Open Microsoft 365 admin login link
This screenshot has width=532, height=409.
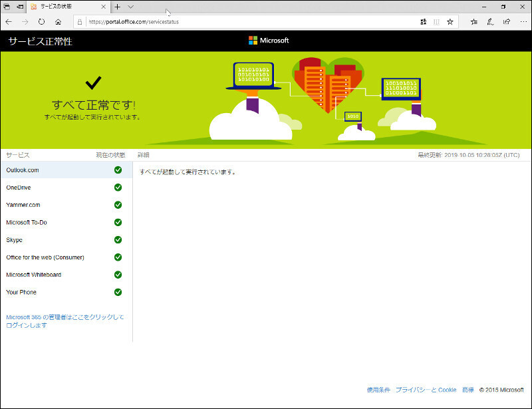[65, 321]
